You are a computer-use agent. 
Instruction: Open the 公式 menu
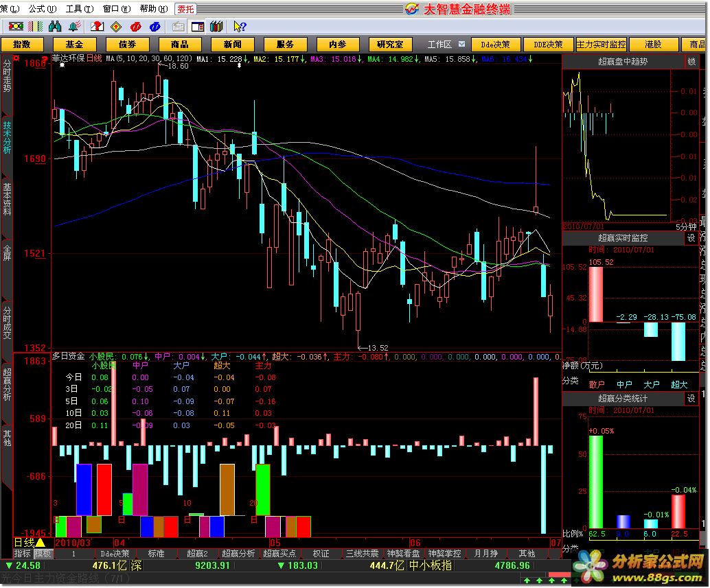coord(42,9)
